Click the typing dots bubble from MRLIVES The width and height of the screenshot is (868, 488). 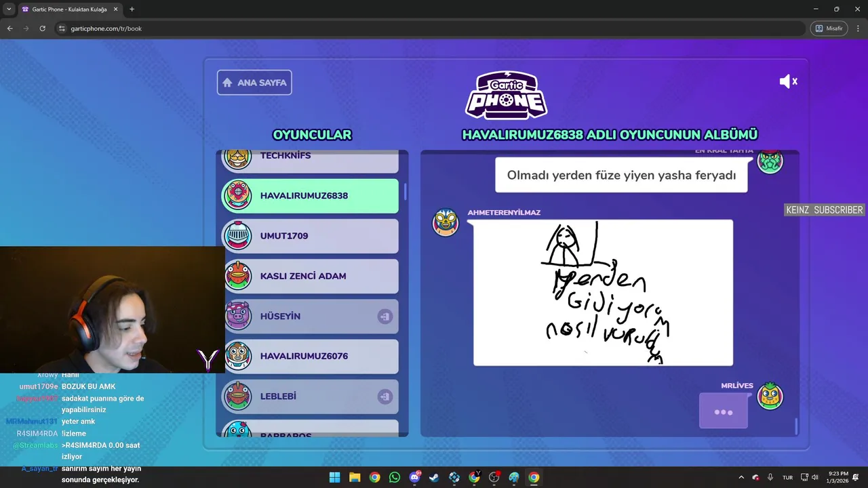724,411
